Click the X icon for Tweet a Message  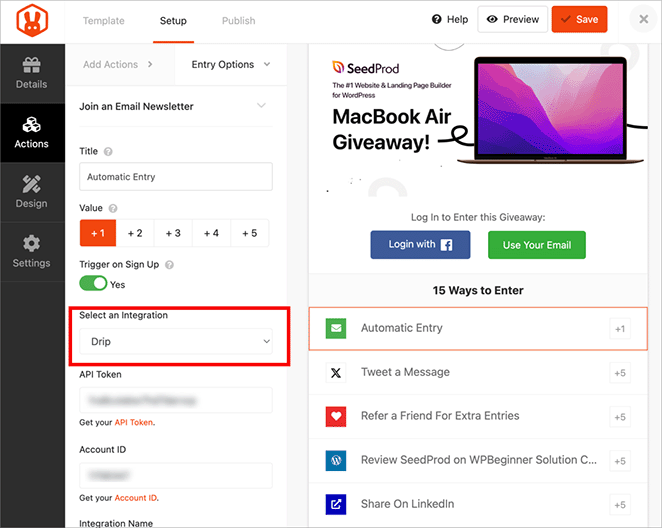336,373
